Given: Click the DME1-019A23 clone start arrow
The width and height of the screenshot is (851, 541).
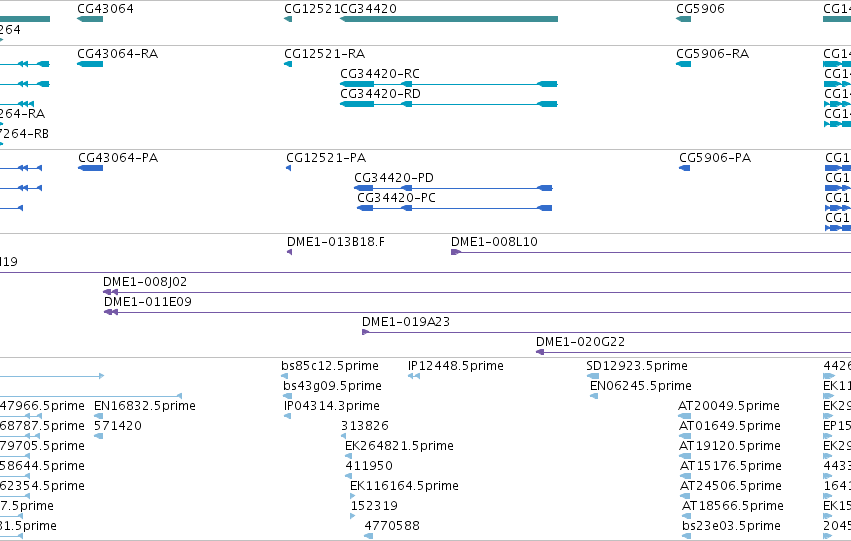Looking at the screenshot, I should click(x=365, y=332).
